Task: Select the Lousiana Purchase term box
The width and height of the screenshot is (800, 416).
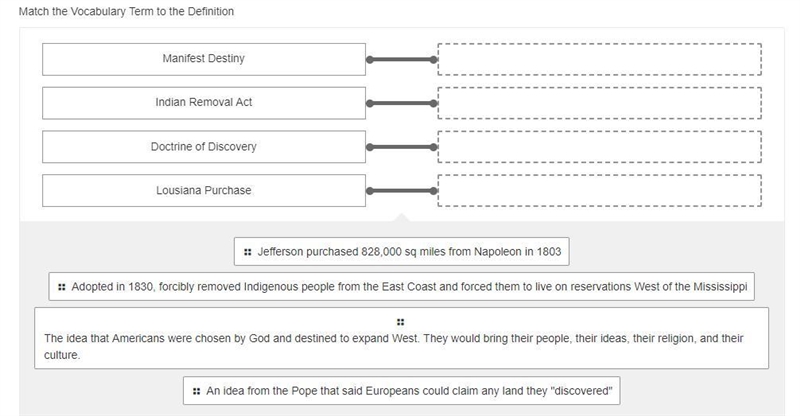Action: 204,190
